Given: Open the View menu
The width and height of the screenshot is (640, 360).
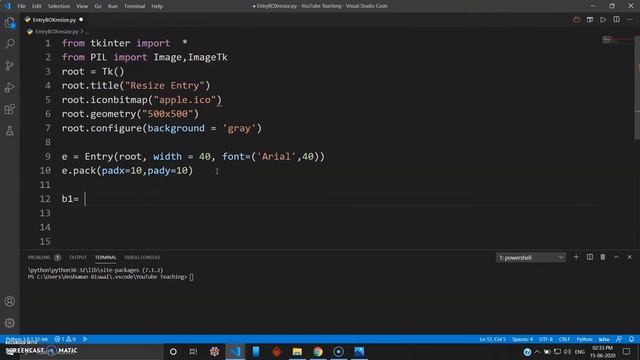Looking at the screenshot, I should click(x=82, y=6).
